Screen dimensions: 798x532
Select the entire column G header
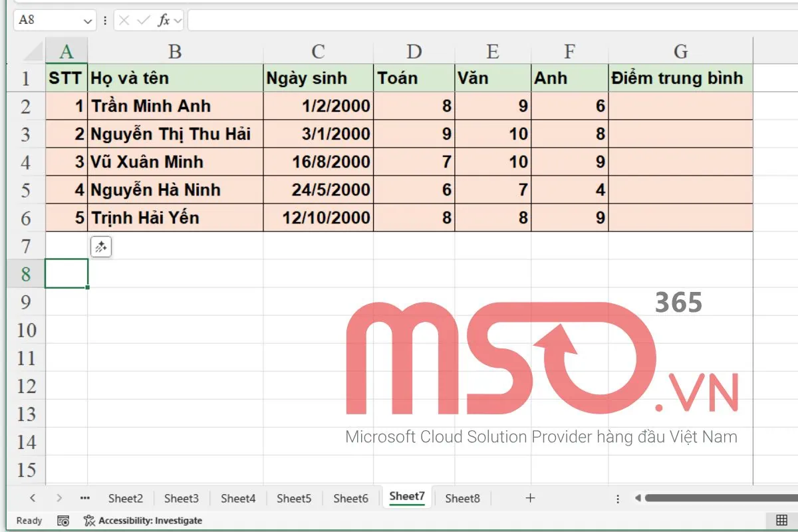[x=680, y=51]
